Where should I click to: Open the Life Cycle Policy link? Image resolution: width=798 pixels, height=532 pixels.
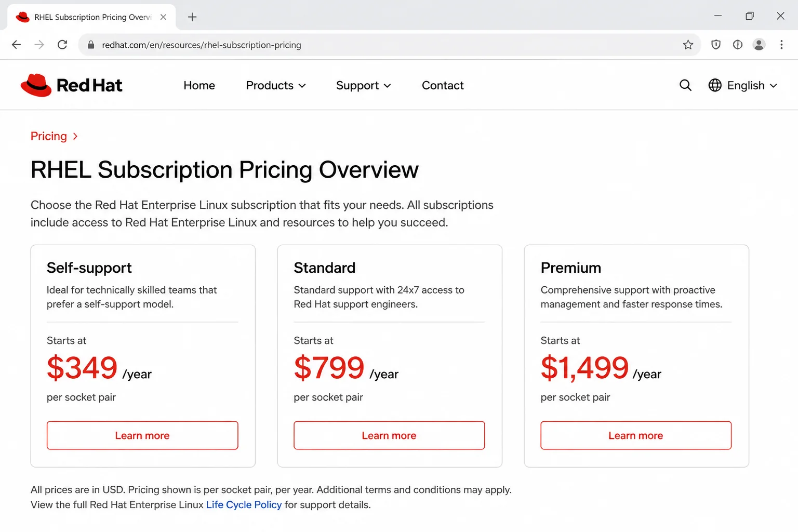[x=244, y=504]
